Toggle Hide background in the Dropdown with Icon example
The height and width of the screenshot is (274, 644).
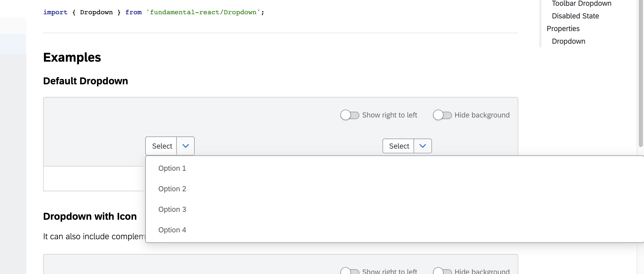click(x=442, y=271)
